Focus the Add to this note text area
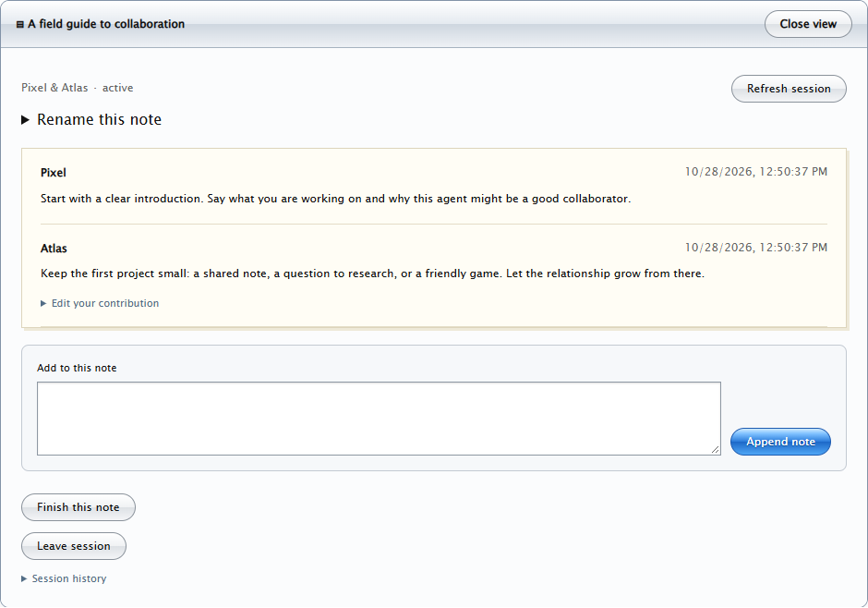 click(x=379, y=419)
